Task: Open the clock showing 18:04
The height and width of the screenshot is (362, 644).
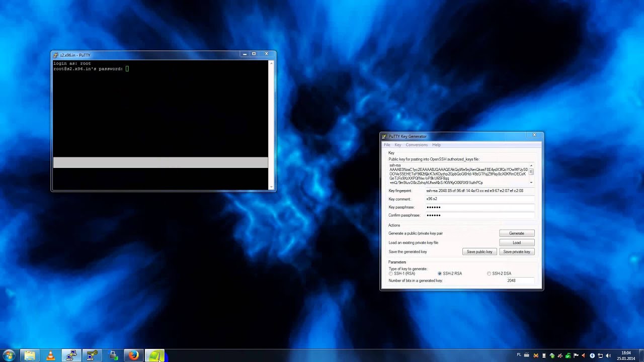Action: tap(626, 355)
